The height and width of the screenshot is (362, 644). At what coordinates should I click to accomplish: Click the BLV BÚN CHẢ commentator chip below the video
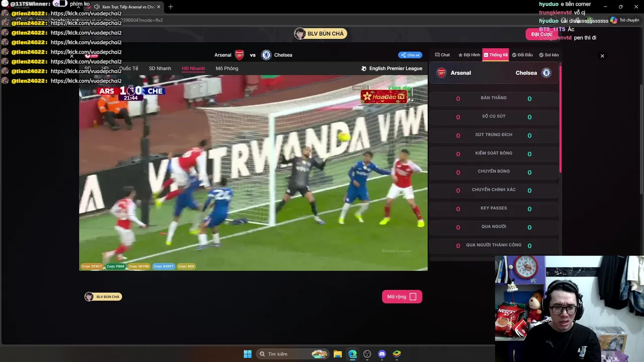coord(103,297)
